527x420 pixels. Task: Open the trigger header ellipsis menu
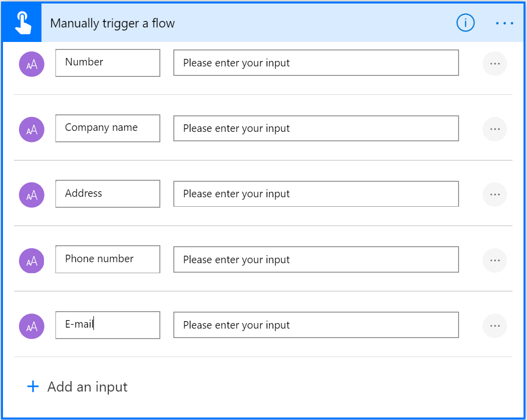coord(505,23)
